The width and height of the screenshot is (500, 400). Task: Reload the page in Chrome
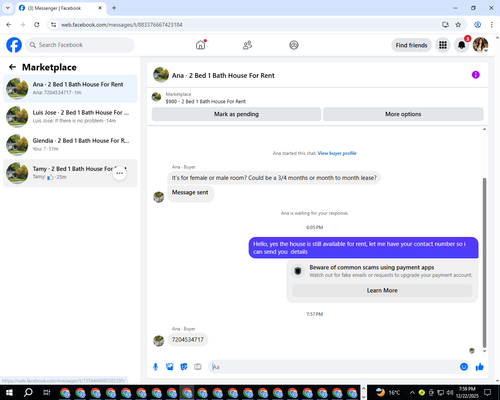coord(37,25)
